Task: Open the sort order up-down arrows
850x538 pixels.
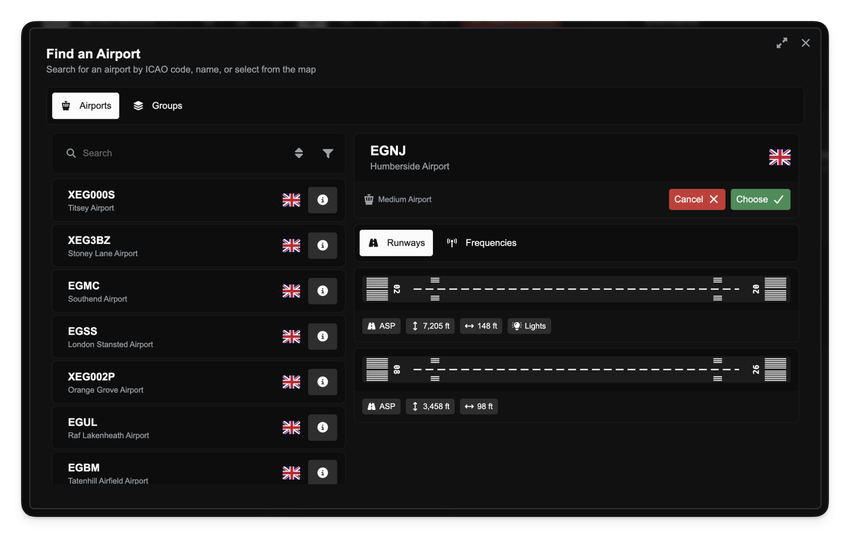Action: point(298,153)
